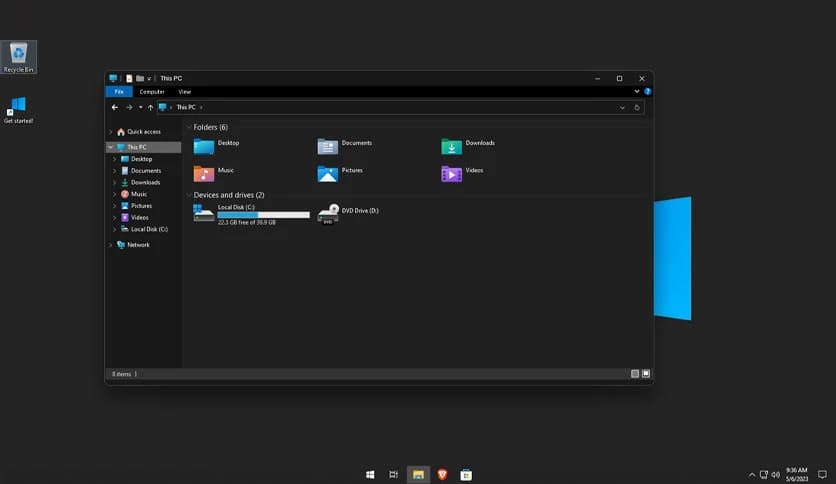The height and width of the screenshot is (484, 836).
Task: Select the Pictures folder icon
Action: pos(327,174)
